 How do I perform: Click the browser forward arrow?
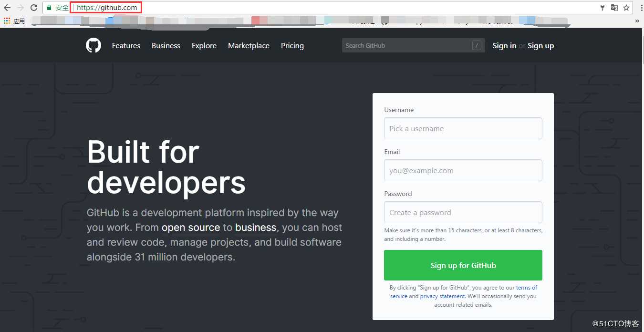[x=21, y=8]
